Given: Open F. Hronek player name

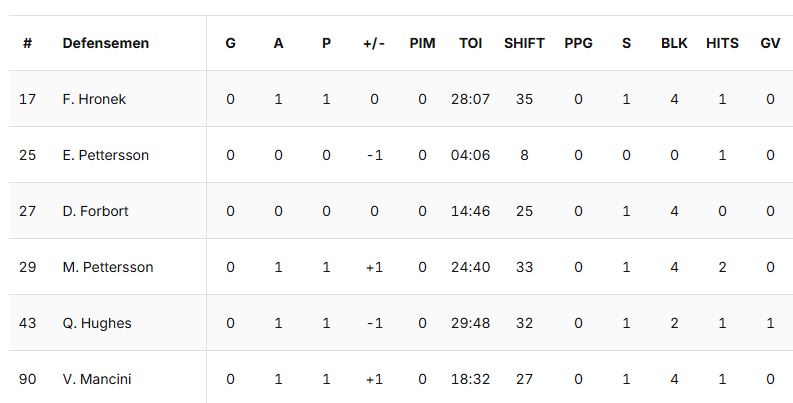Looking at the screenshot, I should (94, 99).
